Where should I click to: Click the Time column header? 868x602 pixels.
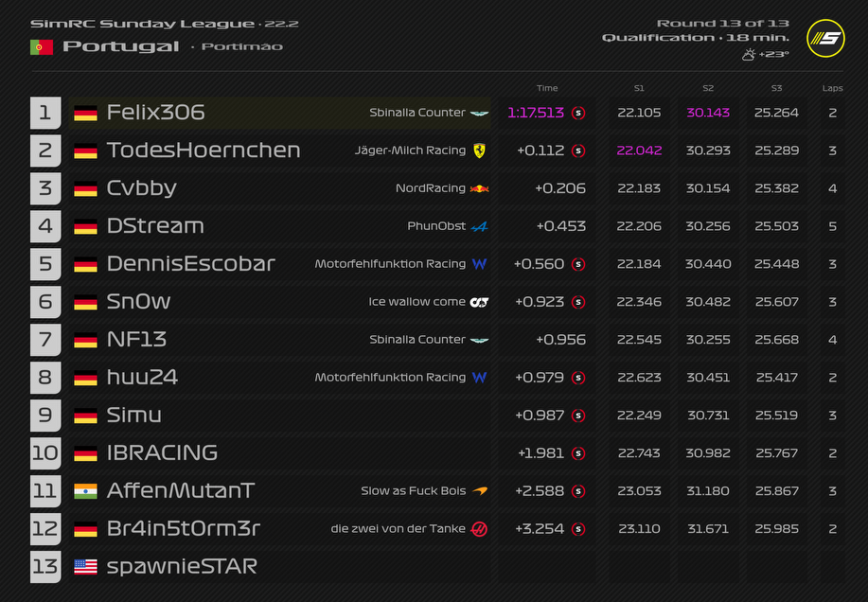(x=547, y=88)
